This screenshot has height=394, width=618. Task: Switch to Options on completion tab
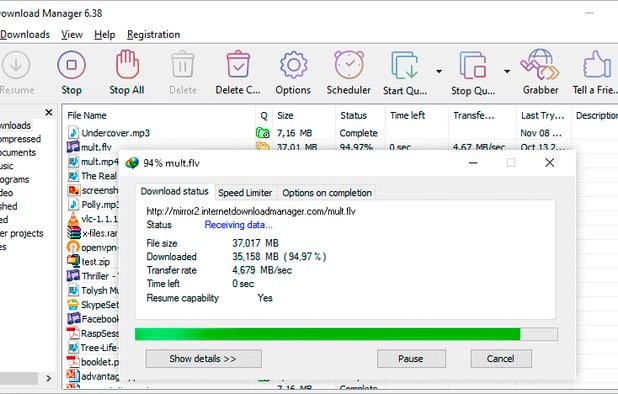[x=327, y=193]
